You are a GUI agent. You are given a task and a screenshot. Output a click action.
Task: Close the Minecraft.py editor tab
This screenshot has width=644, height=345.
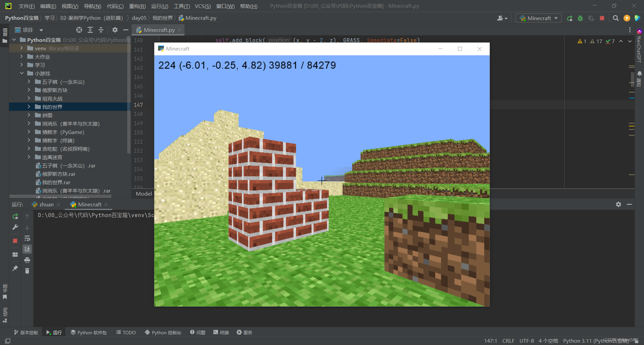179,30
